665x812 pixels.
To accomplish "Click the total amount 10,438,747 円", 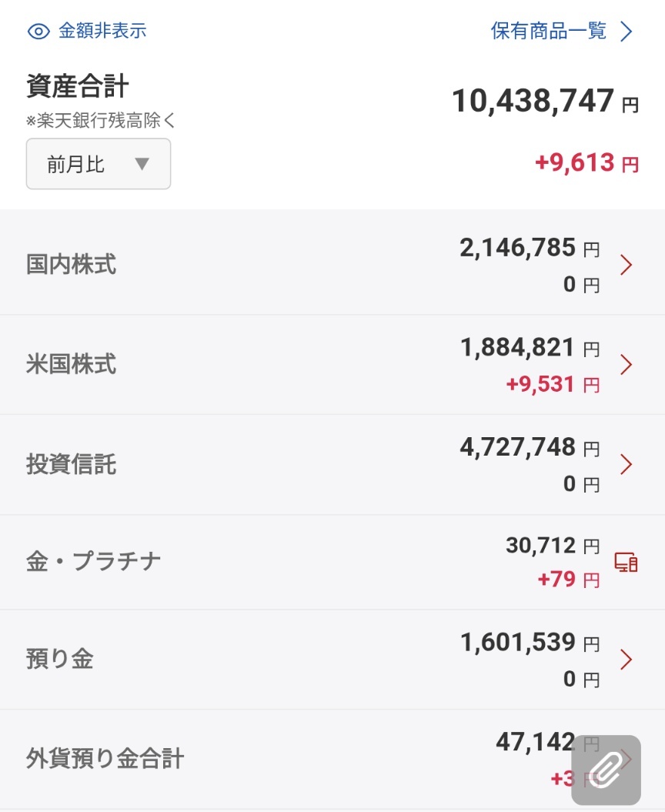I will (546, 101).
